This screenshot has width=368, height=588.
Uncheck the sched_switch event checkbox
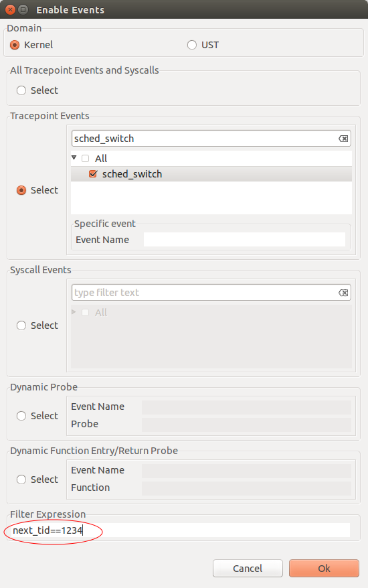click(93, 174)
